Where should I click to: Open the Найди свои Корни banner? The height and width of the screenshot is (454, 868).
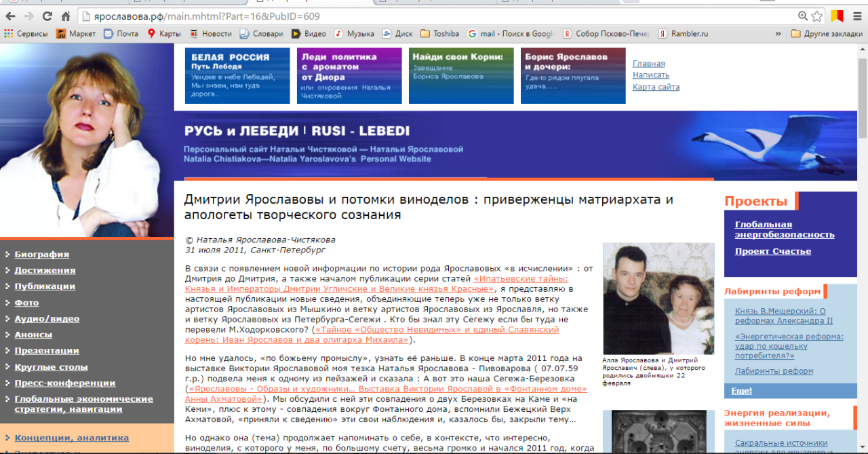[x=461, y=75]
